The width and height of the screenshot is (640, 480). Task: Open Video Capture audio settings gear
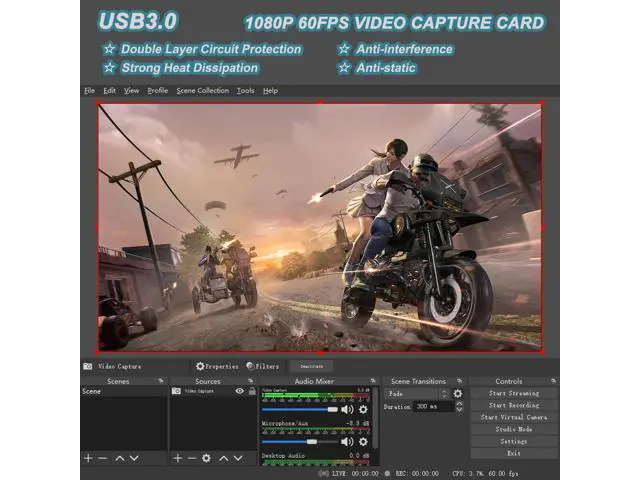click(x=363, y=409)
